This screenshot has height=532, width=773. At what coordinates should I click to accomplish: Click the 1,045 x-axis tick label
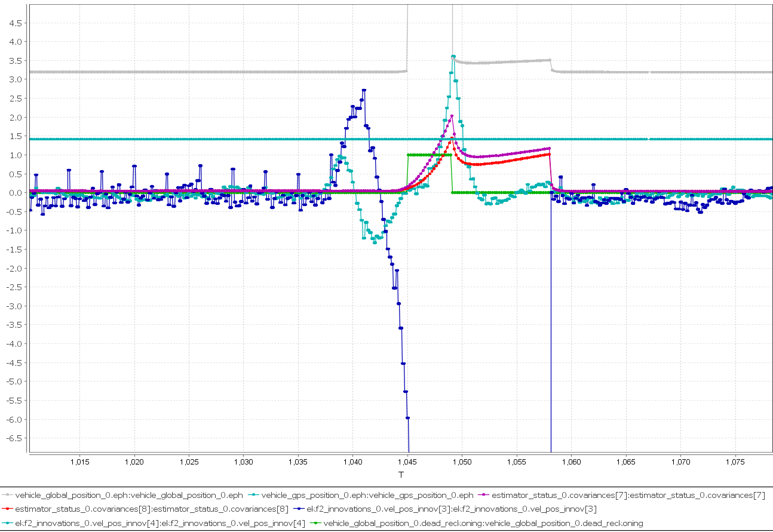407,462
